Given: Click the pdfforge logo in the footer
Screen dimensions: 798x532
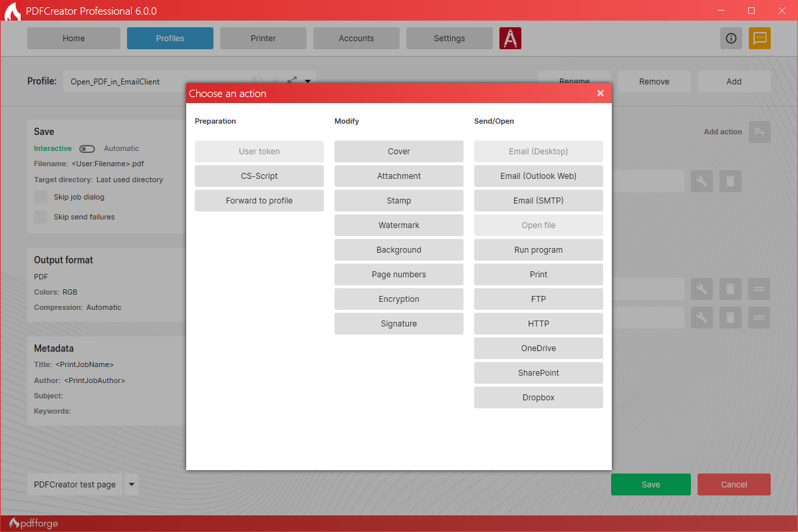Looking at the screenshot, I should click(x=33, y=523).
